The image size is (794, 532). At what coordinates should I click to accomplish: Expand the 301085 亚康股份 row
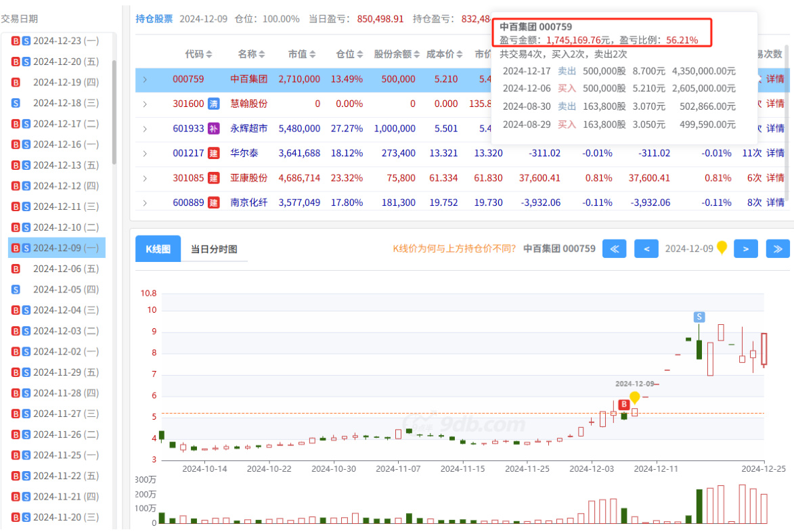(x=145, y=178)
